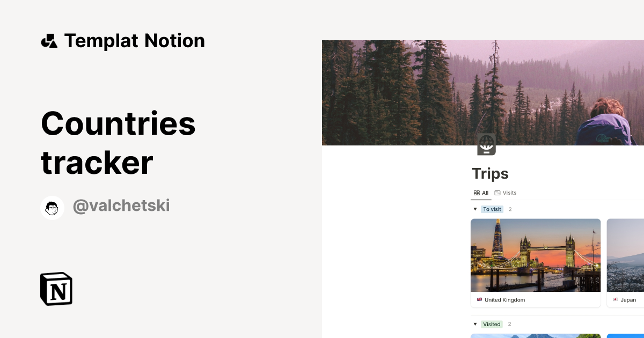This screenshot has height=338, width=644.
Task: Open the To visit status label
Action: pyautogui.click(x=492, y=209)
